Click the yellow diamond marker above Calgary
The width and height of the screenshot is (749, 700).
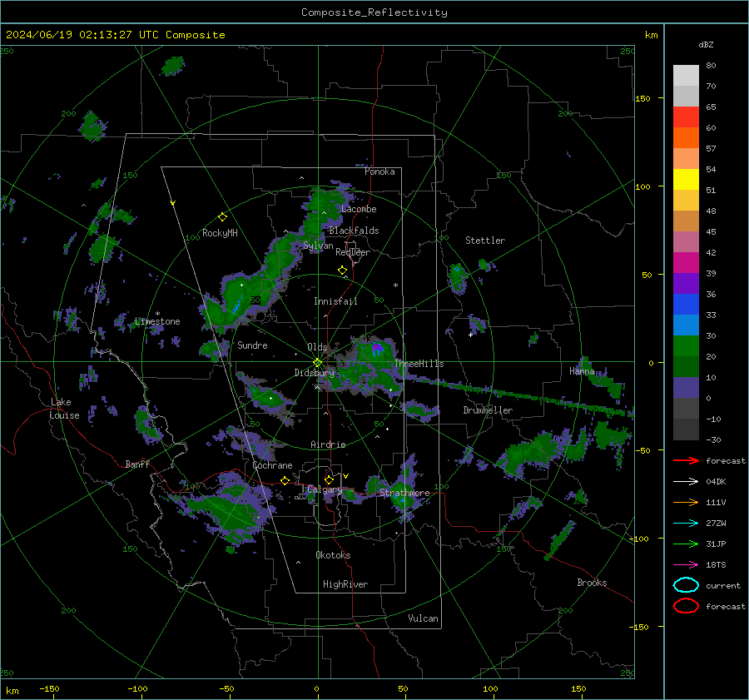pyautogui.click(x=329, y=479)
